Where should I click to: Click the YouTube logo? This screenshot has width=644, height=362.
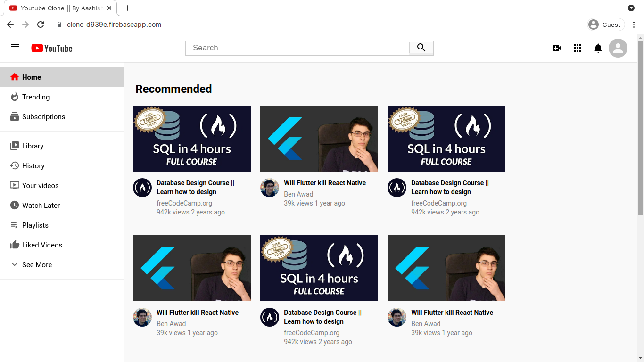point(51,48)
